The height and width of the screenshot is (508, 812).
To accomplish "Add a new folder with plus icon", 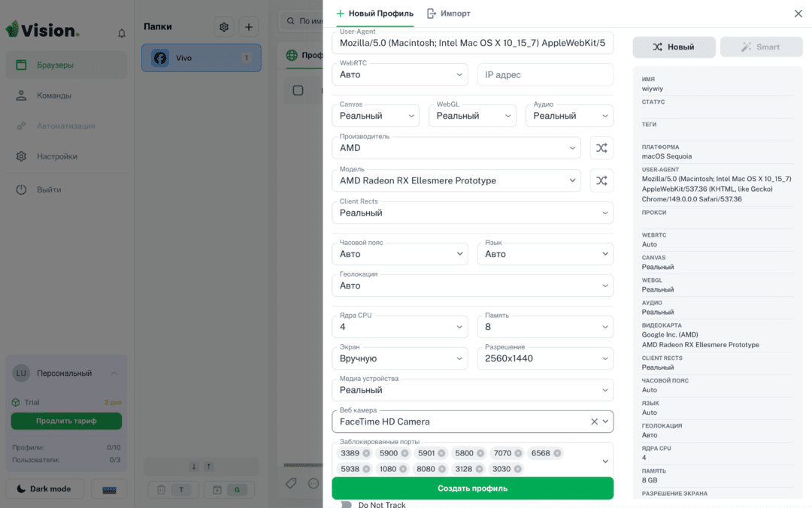I will pos(249,27).
